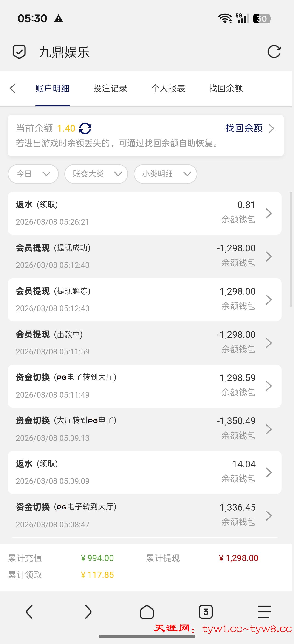Tap the back arrow beside 账户明细 tab
Screen dimensions: 294x644
coord(13,89)
